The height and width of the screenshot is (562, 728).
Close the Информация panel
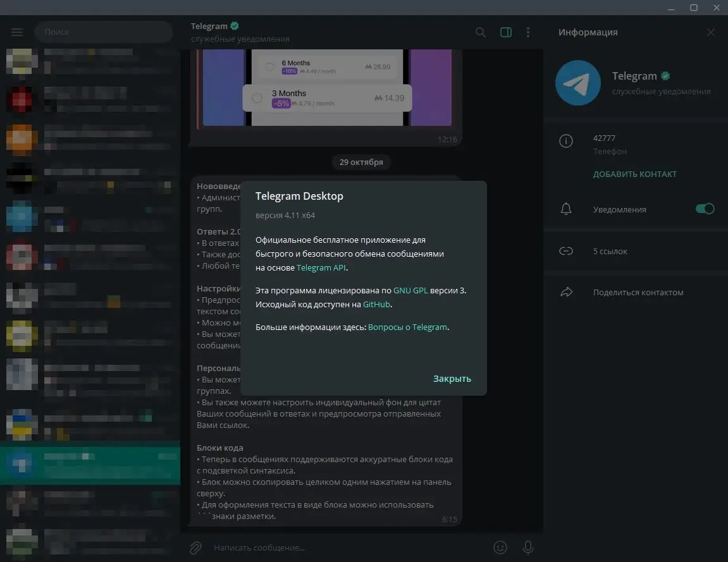(711, 32)
